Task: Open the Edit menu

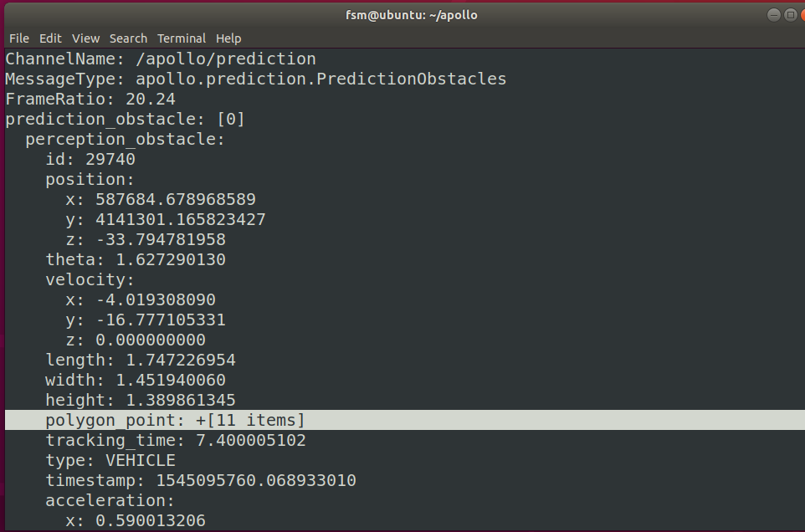Action: [50, 38]
